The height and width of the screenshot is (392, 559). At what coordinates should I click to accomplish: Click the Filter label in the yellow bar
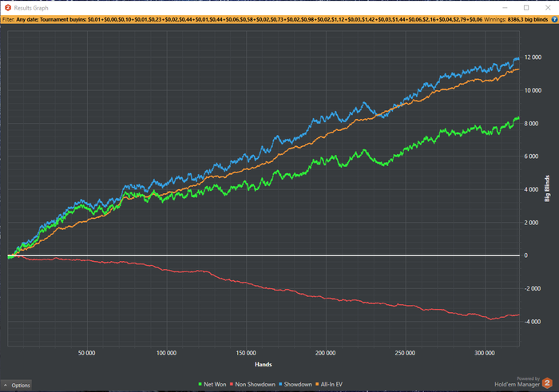click(x=9, y=19)
